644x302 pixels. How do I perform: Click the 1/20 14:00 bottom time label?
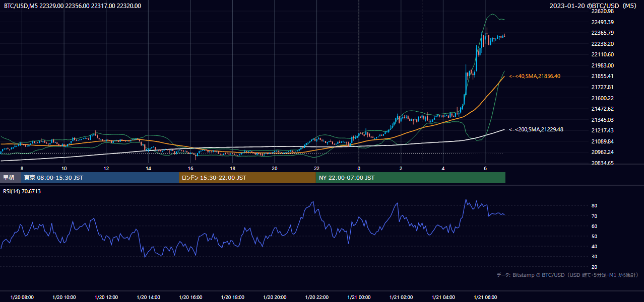click(148, 297)
